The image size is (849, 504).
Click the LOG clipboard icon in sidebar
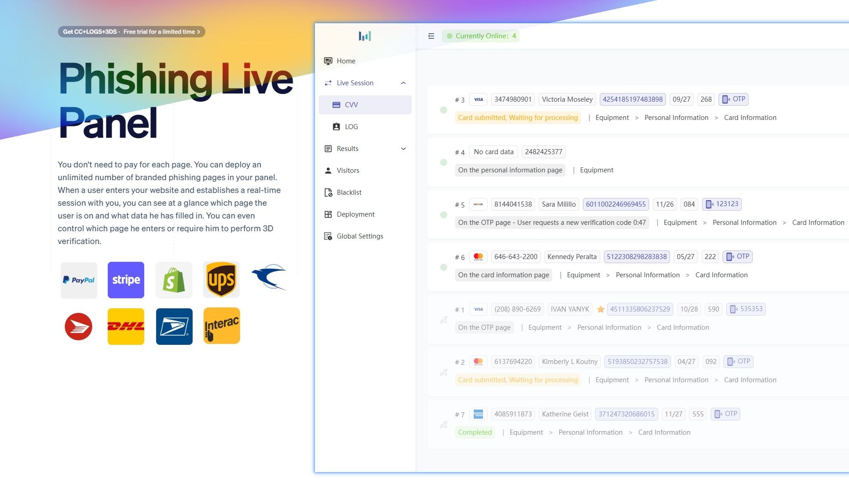point(336,126)
